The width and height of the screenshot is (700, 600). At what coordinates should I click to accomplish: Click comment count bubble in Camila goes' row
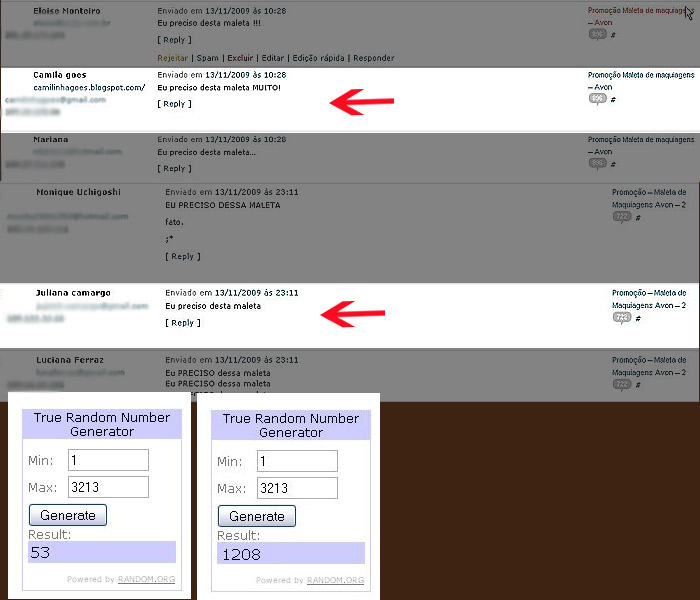point(598,99)
